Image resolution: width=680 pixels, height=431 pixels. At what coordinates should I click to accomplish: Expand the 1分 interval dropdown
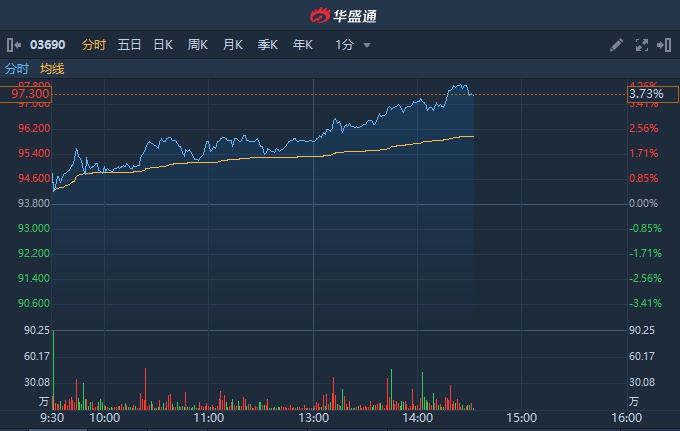[353, 45]
